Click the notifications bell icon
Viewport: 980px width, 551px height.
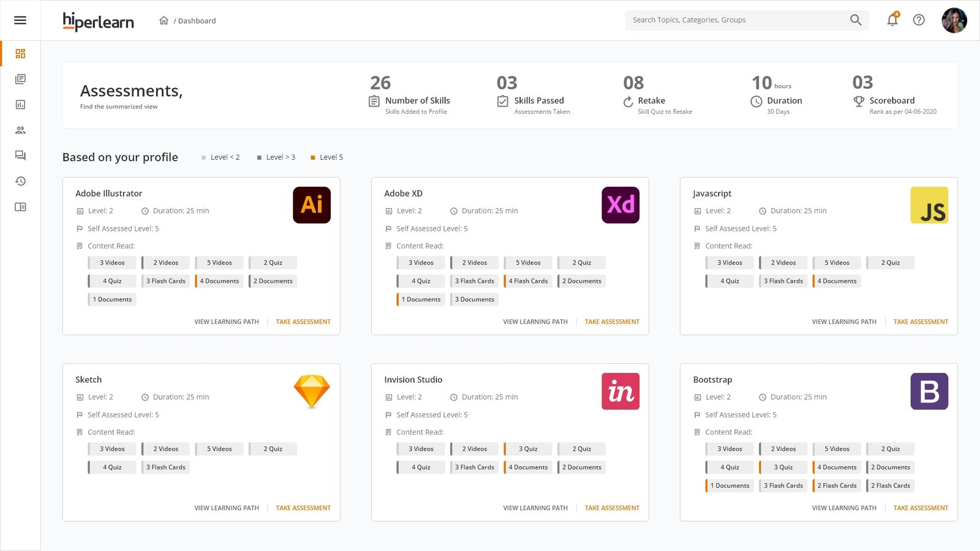892,20
